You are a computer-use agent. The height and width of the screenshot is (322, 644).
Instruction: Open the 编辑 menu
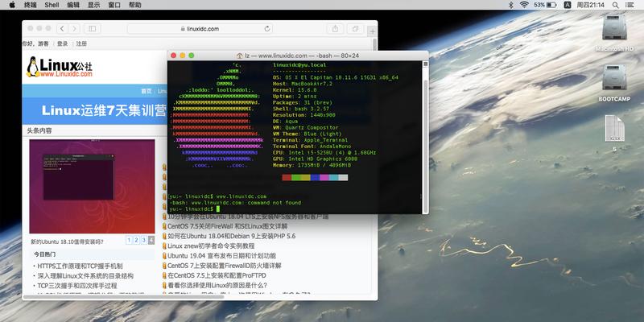tap(73, 5)
